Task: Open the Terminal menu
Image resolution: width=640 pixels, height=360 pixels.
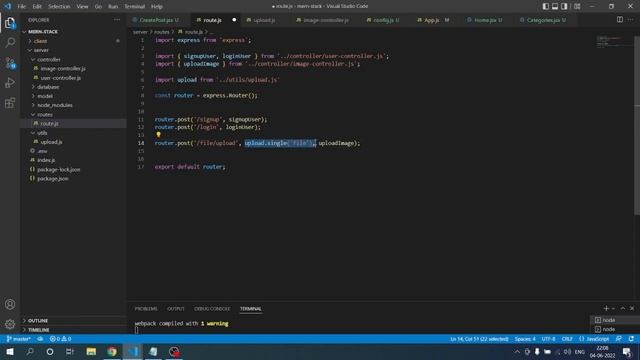Action: tap(135, 6)
